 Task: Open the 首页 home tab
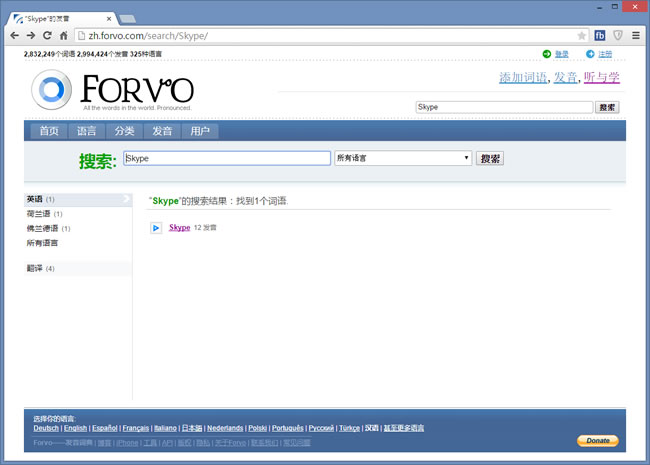[49, 131]
